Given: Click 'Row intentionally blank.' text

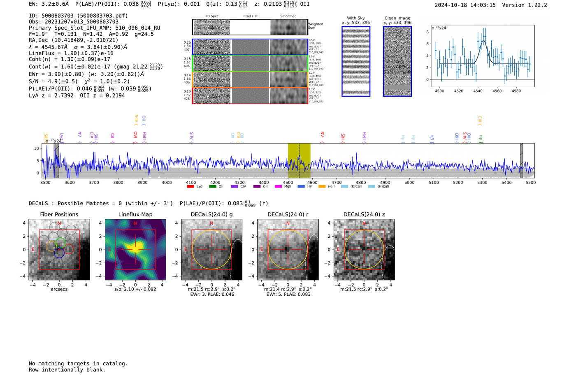Looking at the screenshot, I should pyautogui.click(x=67, y=370).
